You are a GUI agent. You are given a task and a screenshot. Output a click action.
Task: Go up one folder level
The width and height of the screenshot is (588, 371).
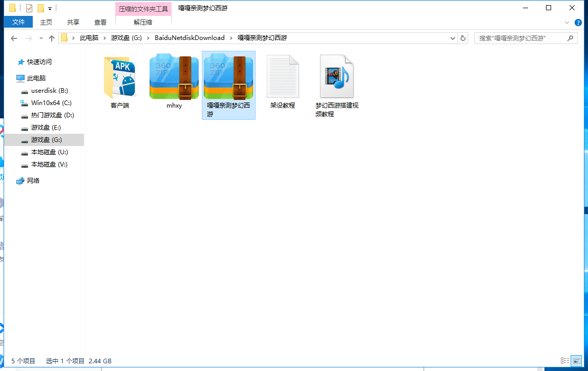52,38
